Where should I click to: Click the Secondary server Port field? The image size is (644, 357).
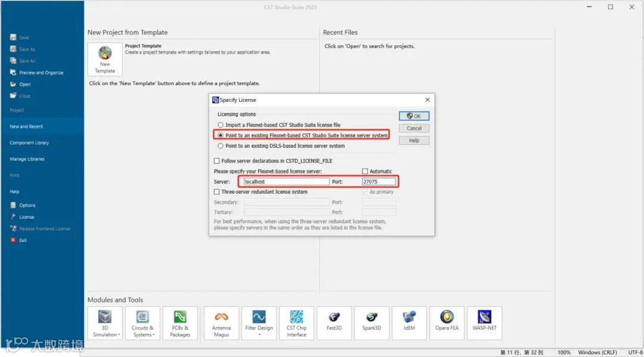click(x=379, y=202)
